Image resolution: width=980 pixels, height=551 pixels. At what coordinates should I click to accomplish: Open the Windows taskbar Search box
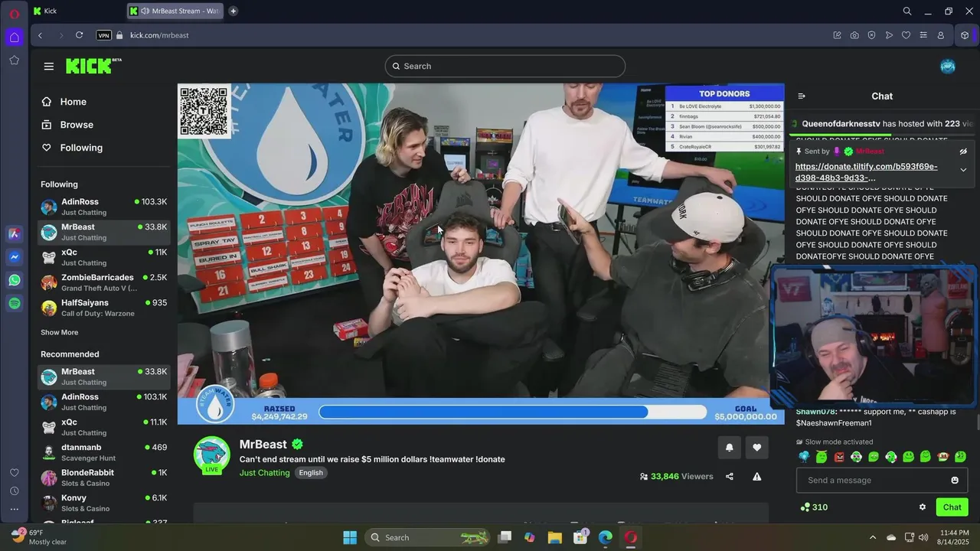click(427, 537)
